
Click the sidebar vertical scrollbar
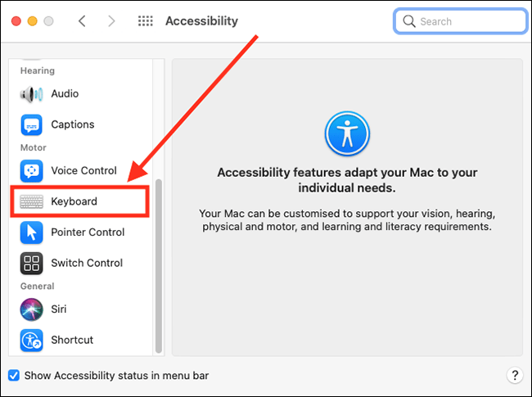coord(159,266)
